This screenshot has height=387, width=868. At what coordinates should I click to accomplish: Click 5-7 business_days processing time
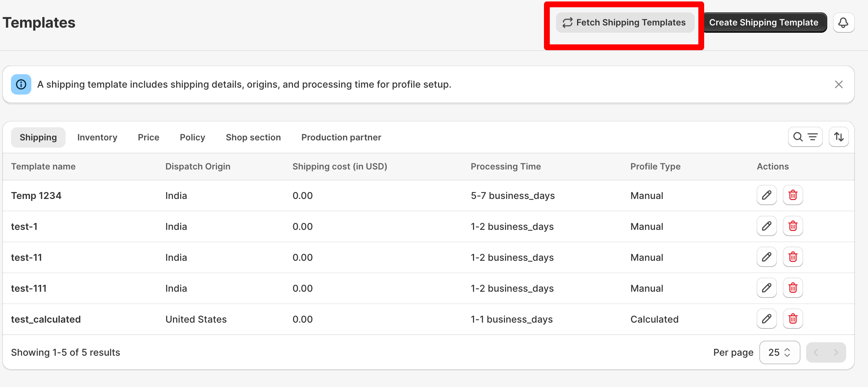pyautogui.click(x=513, y=196)
